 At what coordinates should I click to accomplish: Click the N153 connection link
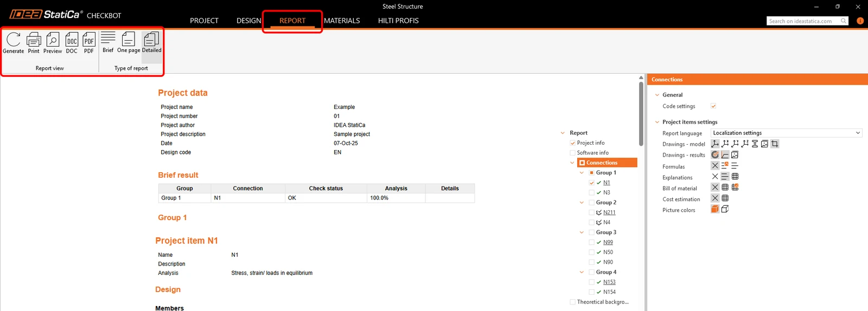[x=609, y=282]
